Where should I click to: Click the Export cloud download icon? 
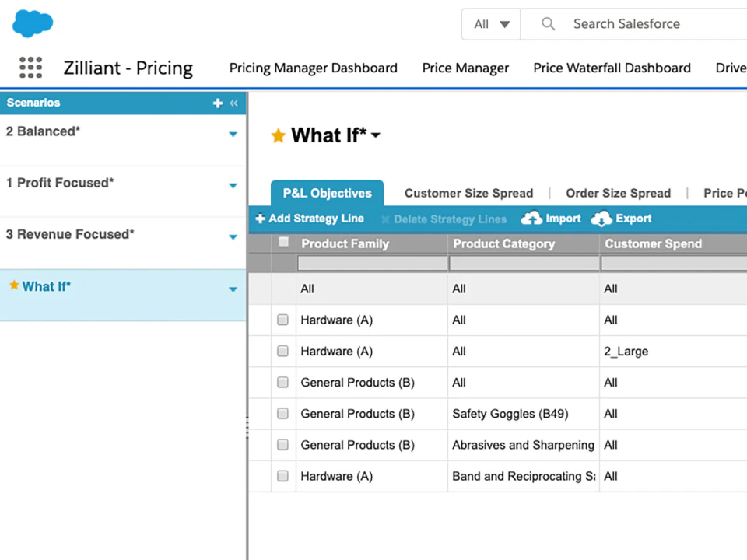pyautogui.click(x=602, y=219)
